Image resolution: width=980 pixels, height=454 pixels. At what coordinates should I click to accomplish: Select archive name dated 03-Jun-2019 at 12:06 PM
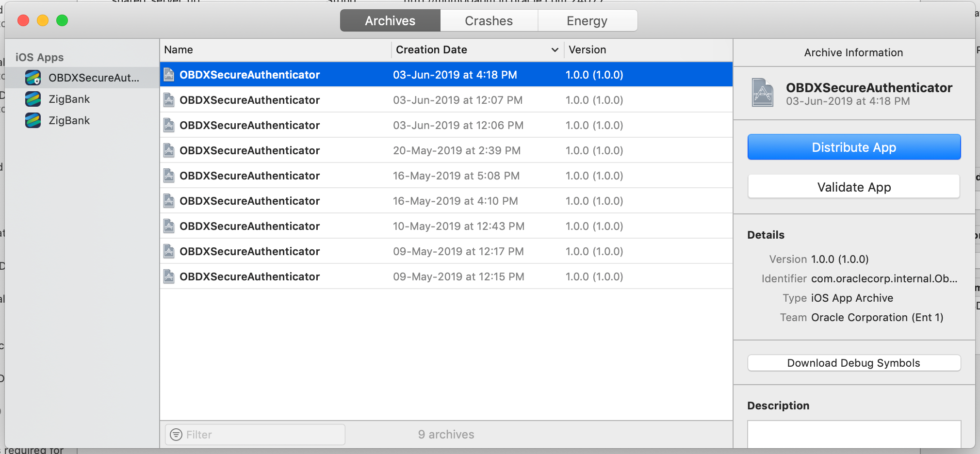click(x=249, y=125)
